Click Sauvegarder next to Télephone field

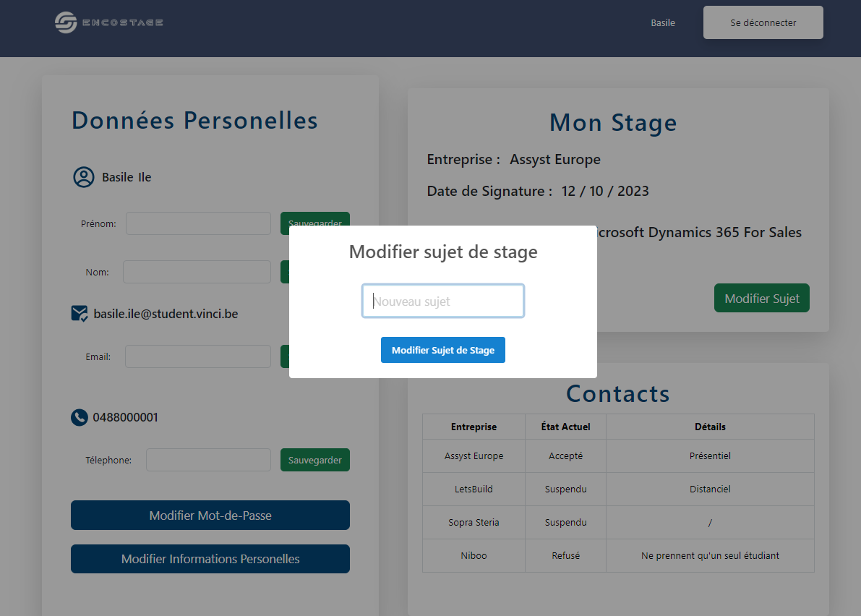pyautogui.click(x=314, y=460)
